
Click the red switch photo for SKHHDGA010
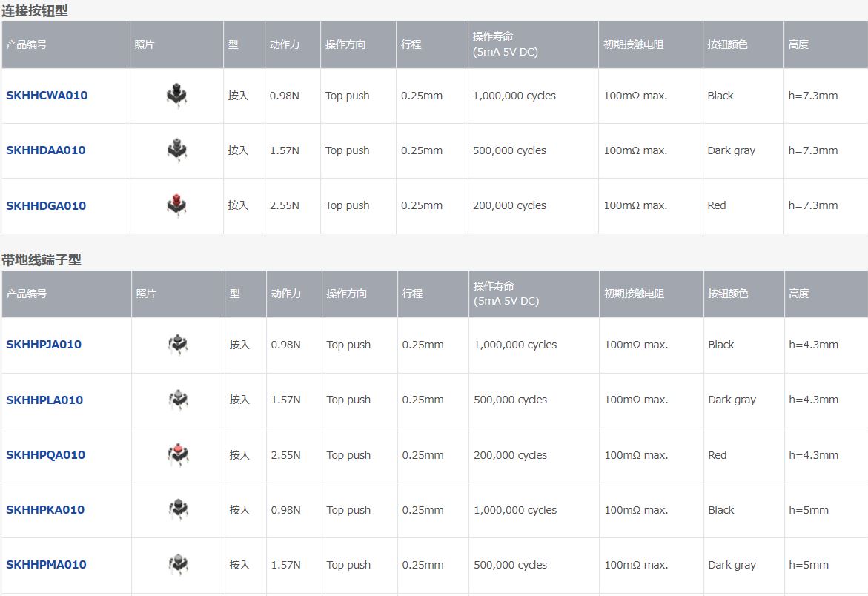176,205
